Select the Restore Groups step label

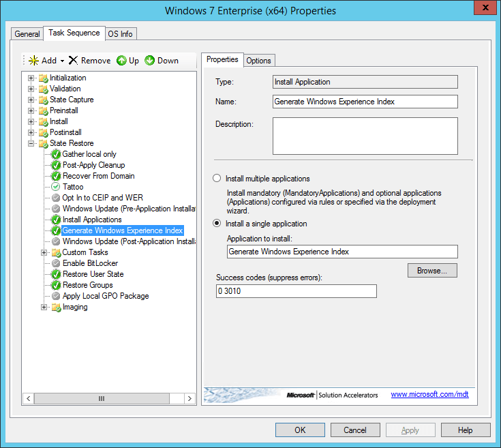[87, 285]
